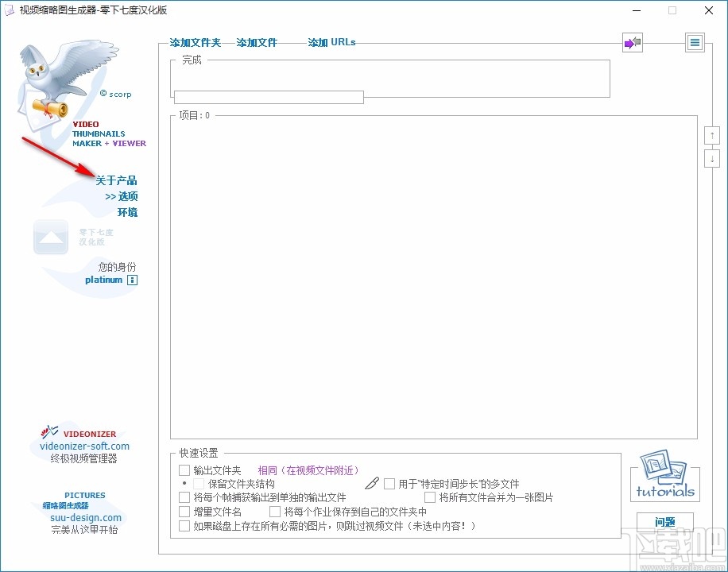Click the pen edit icon in quick settings

tap(372, 483)
